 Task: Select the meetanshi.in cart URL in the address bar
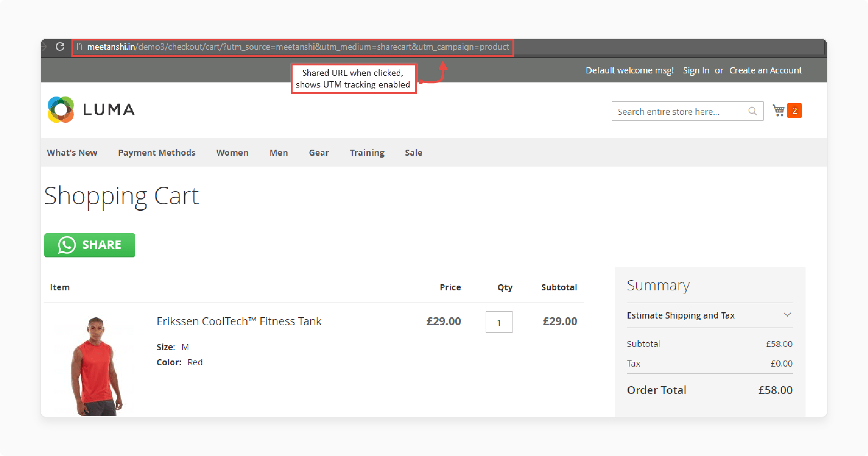point(298,47)
